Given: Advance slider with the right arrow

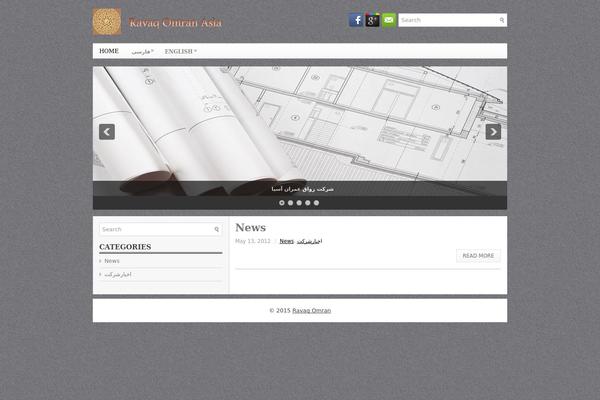Looking at the screenshot, I should pos(493,132).
